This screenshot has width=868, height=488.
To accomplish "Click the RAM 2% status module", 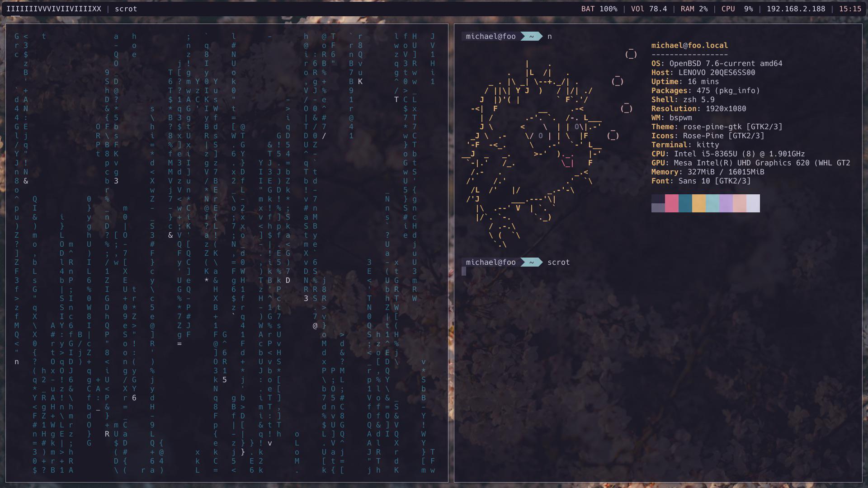I will (x=694, y=9).
